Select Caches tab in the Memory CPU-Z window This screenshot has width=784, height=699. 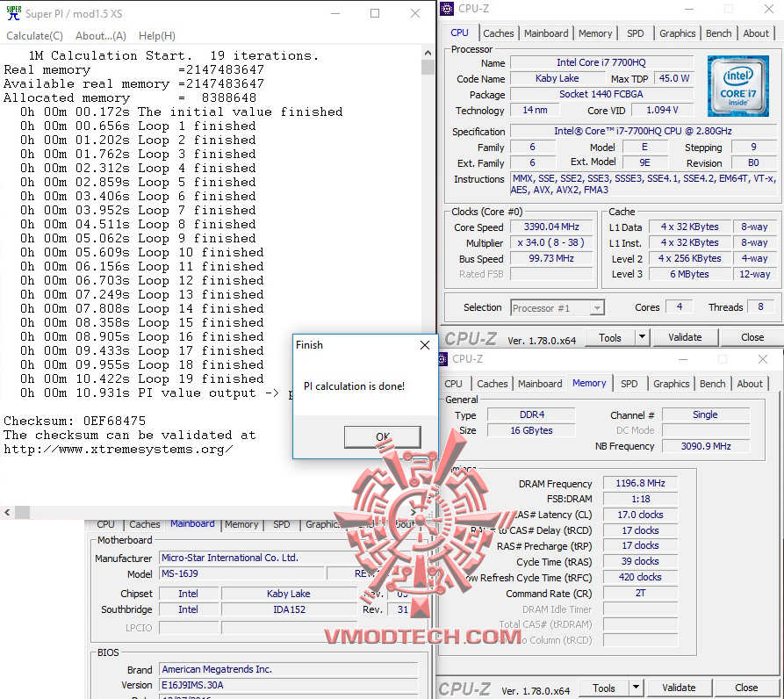[492, 384]
